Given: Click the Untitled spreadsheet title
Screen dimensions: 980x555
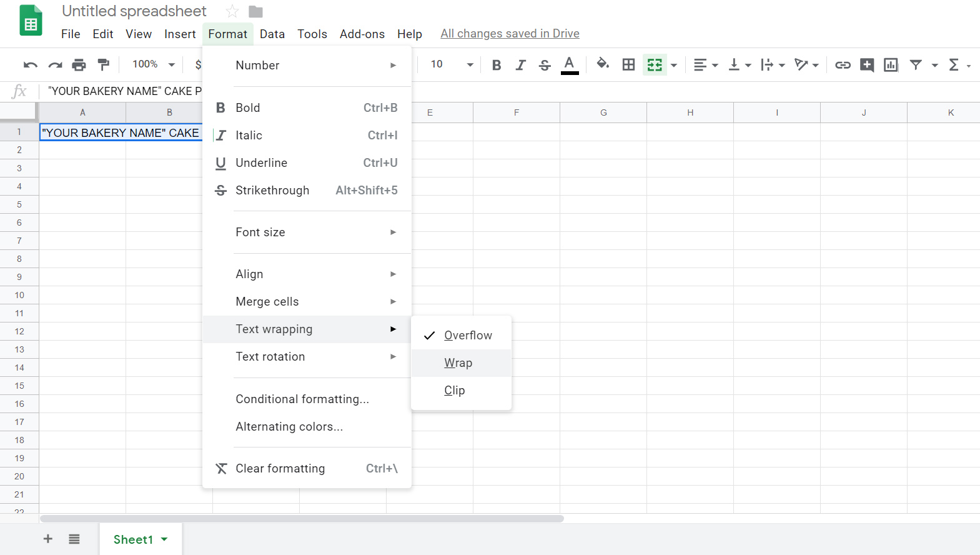Looking at the screenshot, I should pyautogui.click(x=134, y=11).
